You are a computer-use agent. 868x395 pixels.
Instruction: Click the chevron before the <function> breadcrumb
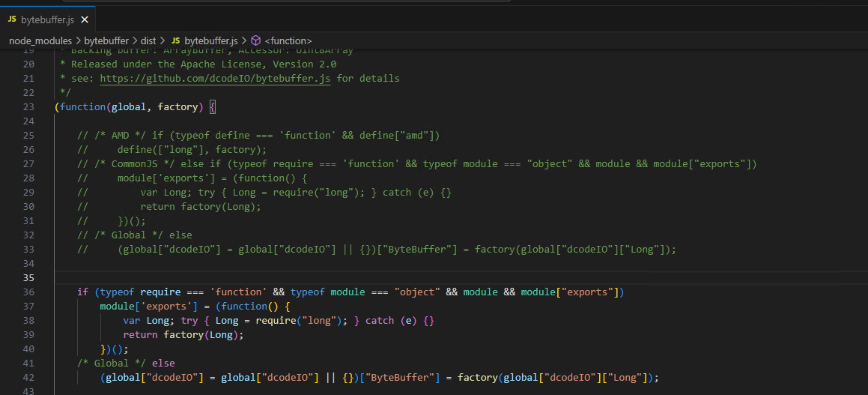(x=244, y=40)
